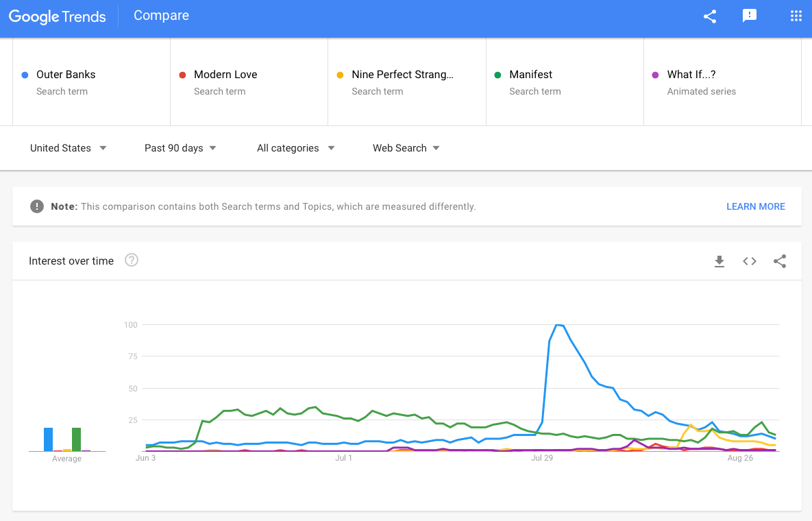Open the All categories dropdown
Screen dimensions: 812x521
coord(296,148)
